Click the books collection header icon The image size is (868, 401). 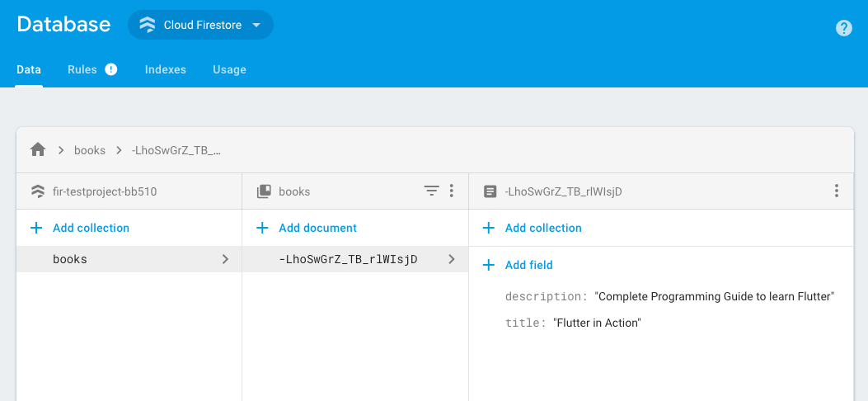[264, 191]
